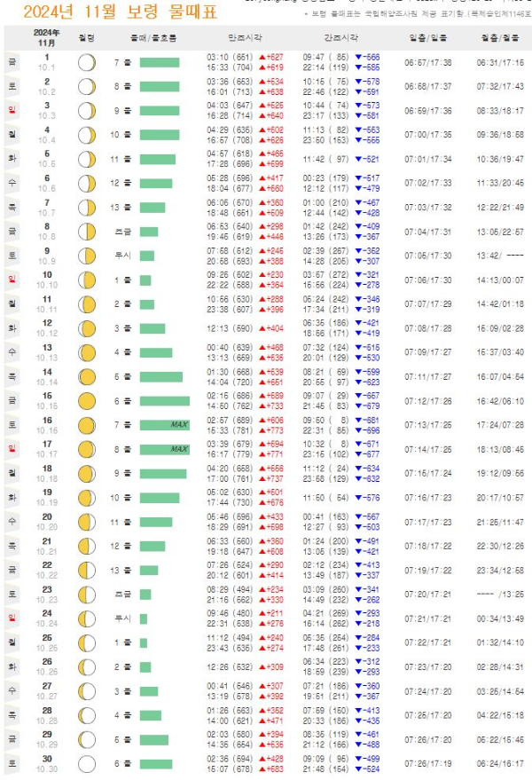532x780 pixels.
Task: Click the half-moon icon for November 22
Action: point(87,570)
